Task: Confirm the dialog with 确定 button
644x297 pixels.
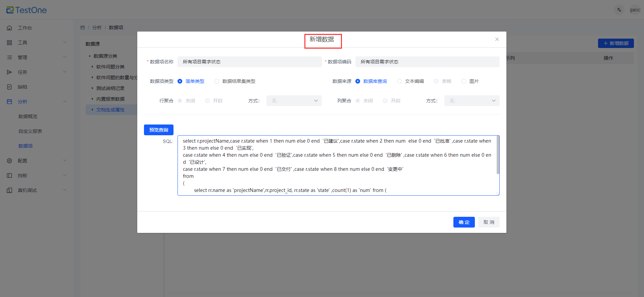Action: pyautogui.click(x=464, y=222)
